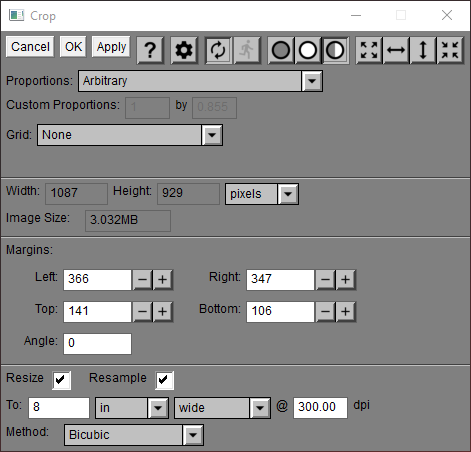Uncheck the Resize checkbox
This screenshot has width=471, height=452.
(61, 380)
